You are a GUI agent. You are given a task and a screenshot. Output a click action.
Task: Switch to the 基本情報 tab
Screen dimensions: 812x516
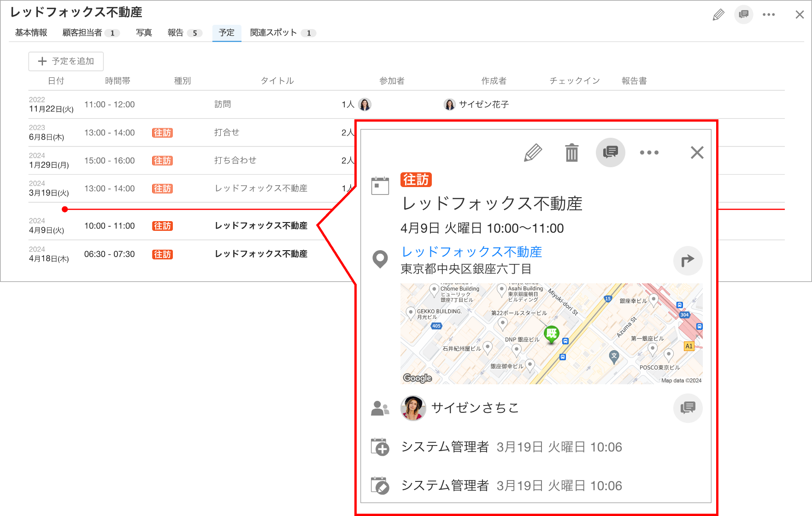31,33
